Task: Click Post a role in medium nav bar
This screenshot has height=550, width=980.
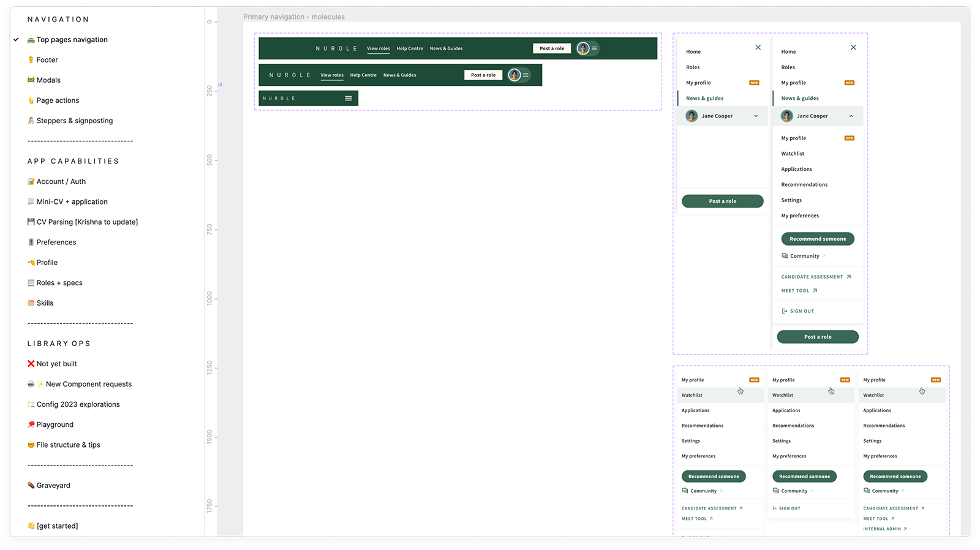Action: [483, 75]
